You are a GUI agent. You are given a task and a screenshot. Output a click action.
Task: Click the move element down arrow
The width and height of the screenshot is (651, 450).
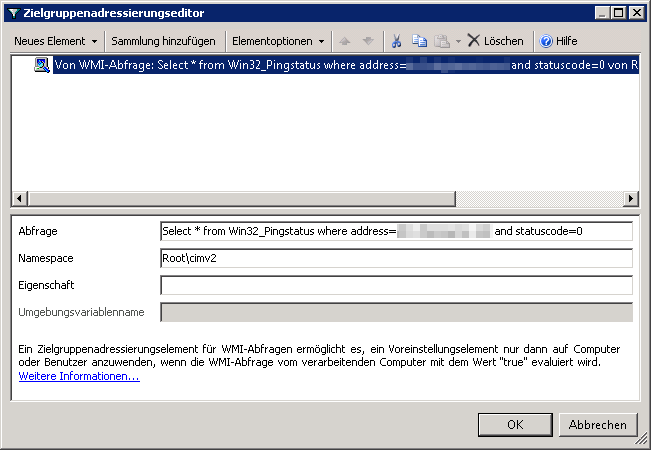tap(368, 41)
